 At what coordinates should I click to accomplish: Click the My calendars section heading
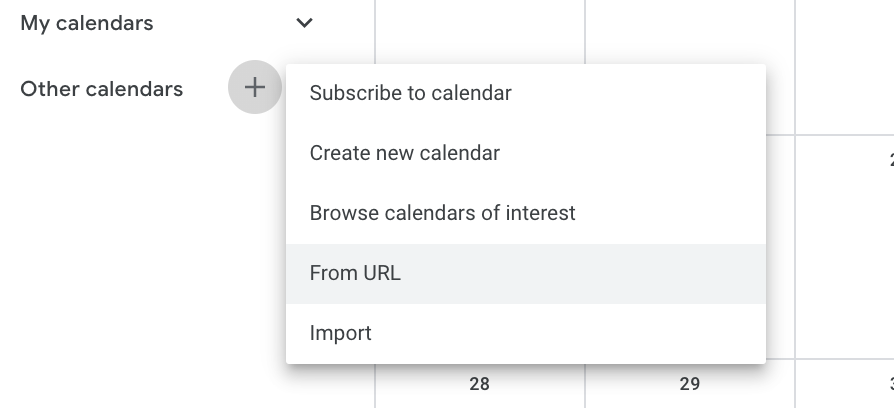87,23
